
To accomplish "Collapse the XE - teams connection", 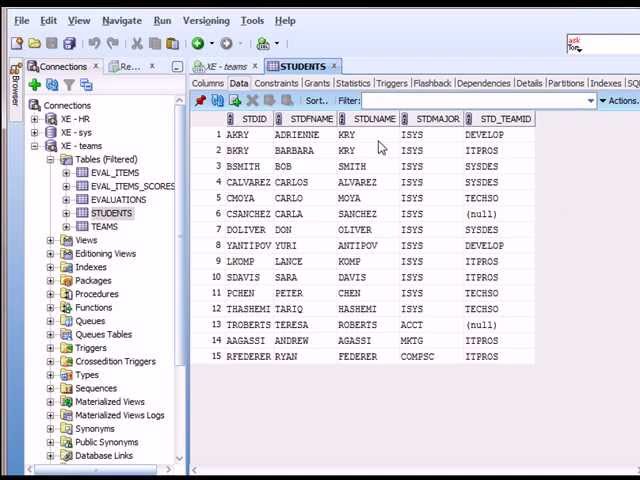I will tap(35, 146).
